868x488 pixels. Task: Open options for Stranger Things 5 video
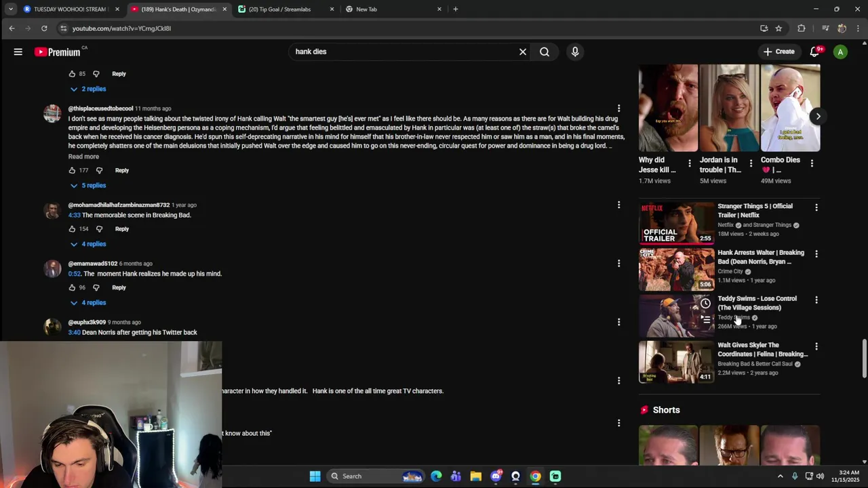[816, 207]
